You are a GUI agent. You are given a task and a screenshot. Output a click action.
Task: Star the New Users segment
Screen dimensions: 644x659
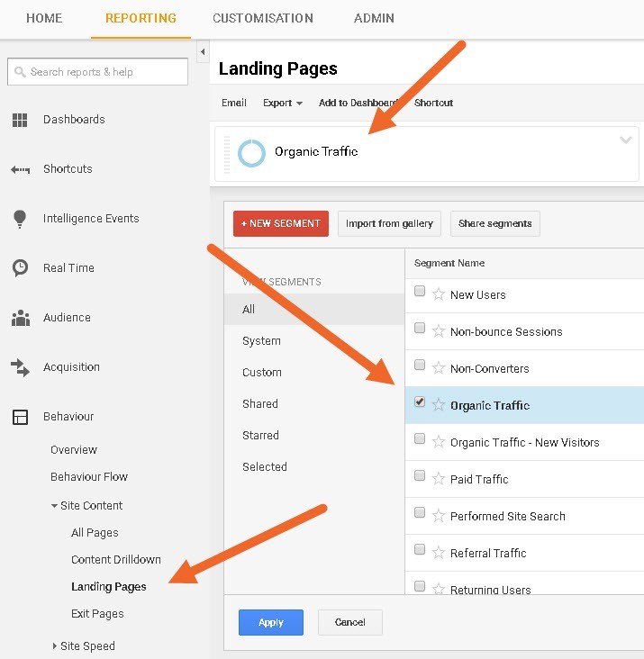439,294
